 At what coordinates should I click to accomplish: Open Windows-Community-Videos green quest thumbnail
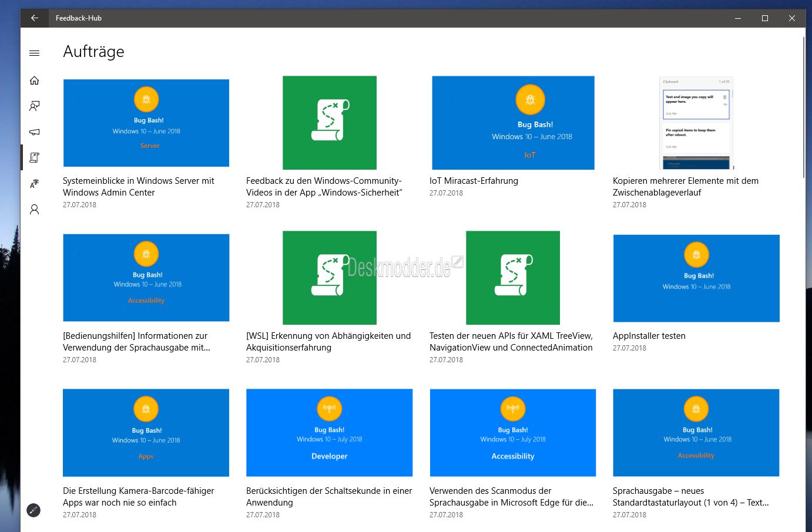click(330, 123)
